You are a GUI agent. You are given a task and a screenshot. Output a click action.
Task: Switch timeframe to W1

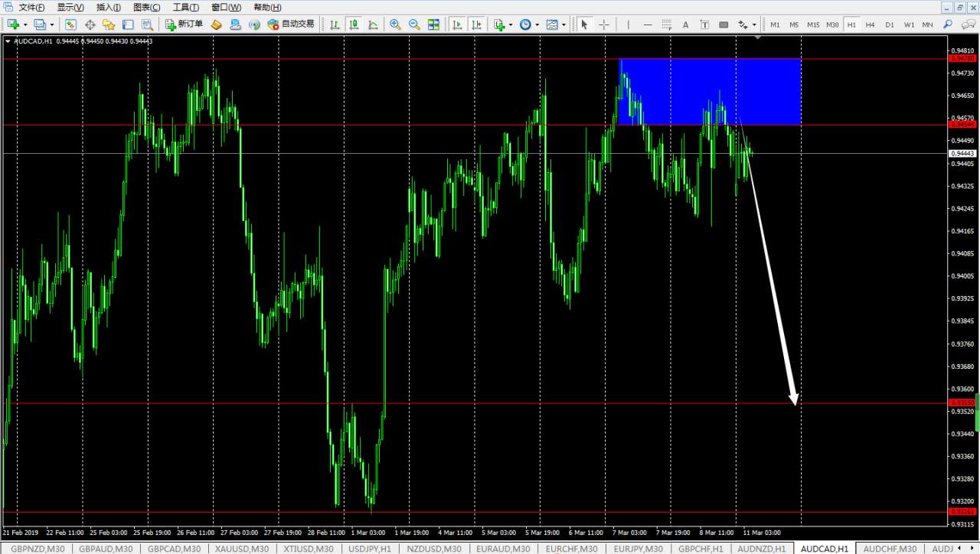click(x=909, y=24)
